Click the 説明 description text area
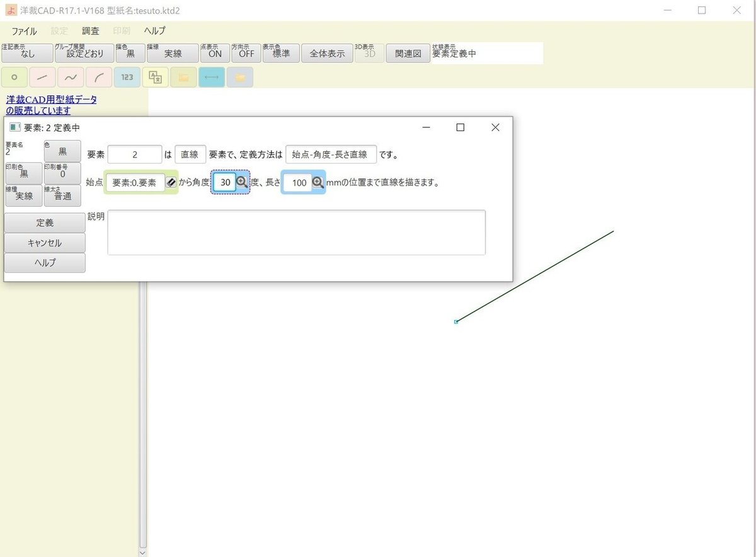The image size is (756, 557). coord(297,233)
